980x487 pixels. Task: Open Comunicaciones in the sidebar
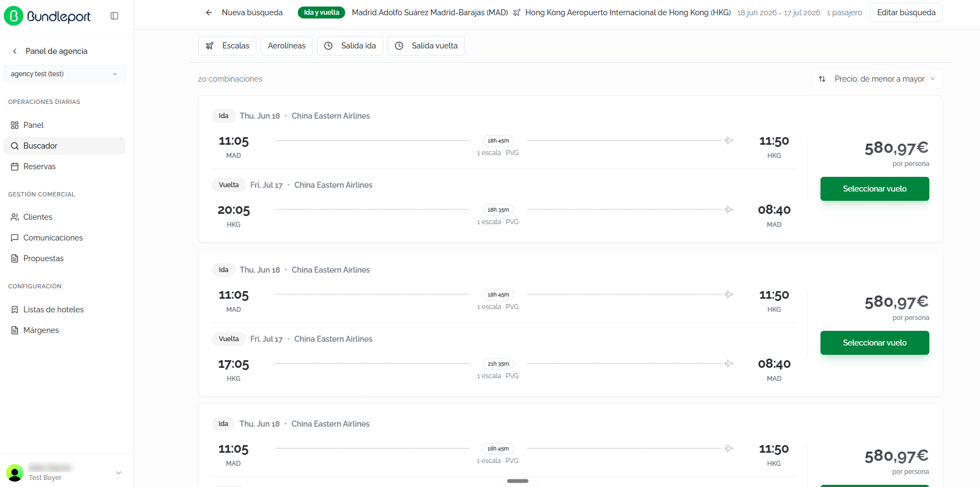tap(64, 238)
